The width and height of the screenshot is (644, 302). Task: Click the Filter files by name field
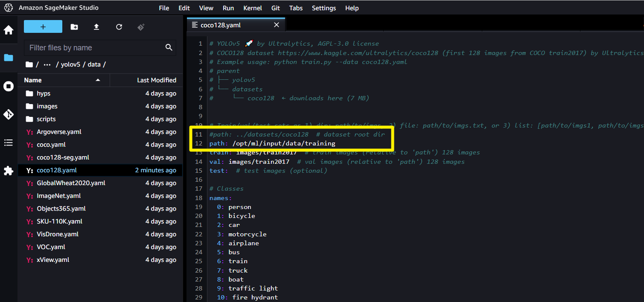click(100, 48)
